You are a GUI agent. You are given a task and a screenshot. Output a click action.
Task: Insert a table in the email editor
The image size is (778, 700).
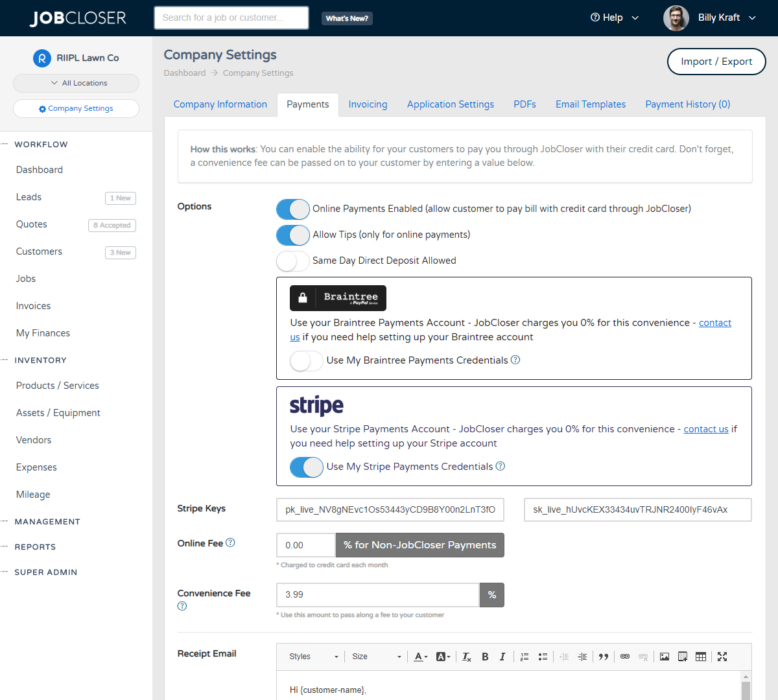pyautogui.click(x=701, y=657)
